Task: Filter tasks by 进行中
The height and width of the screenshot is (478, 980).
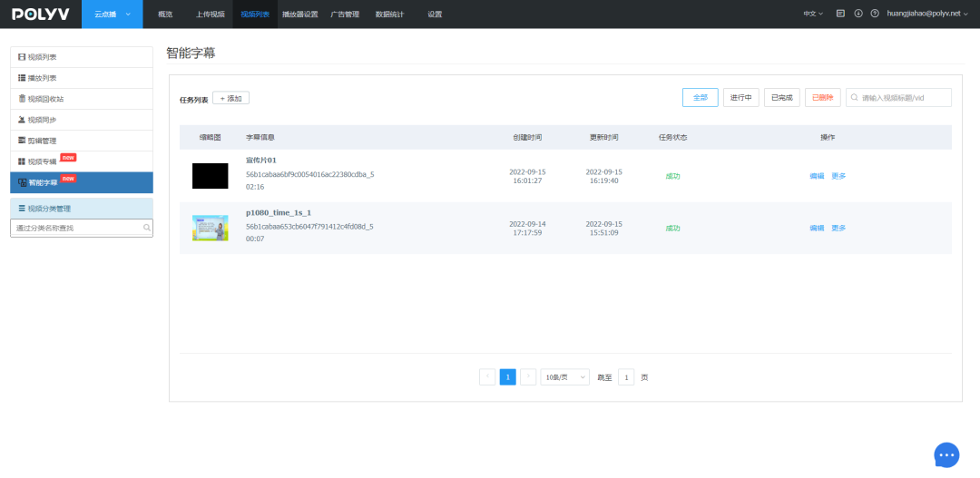Action: 740,98
